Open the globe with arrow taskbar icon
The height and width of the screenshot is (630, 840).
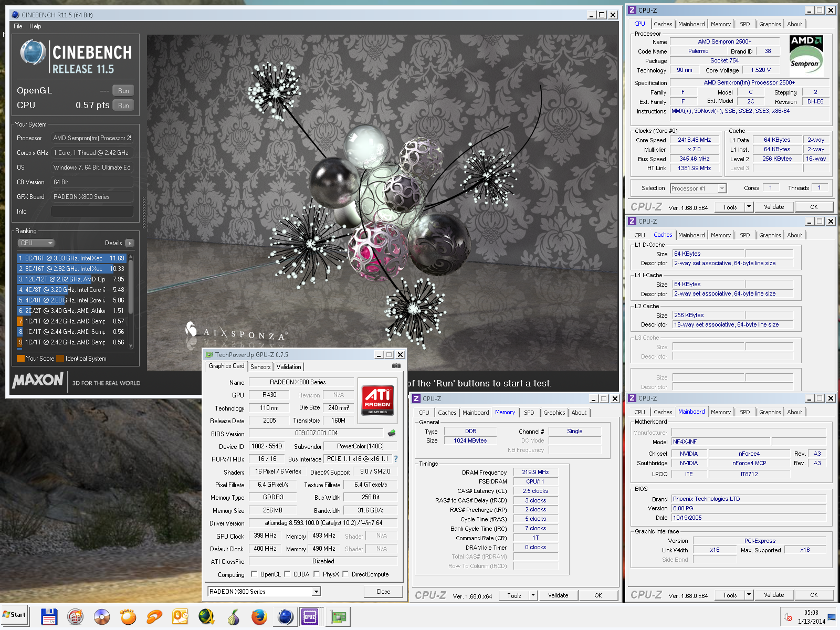[x=206, y=617]
